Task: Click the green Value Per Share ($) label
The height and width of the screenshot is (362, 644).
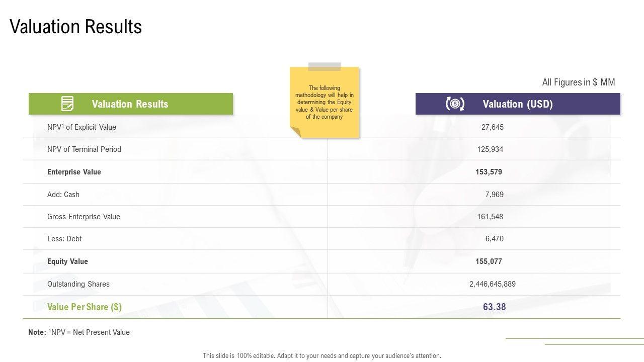Action: pyautogui.click(x=85, y=307)
